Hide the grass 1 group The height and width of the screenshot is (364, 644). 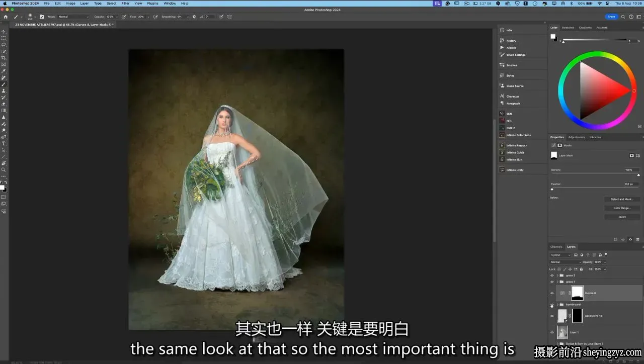pyautogui.click(x=552, y=282)
